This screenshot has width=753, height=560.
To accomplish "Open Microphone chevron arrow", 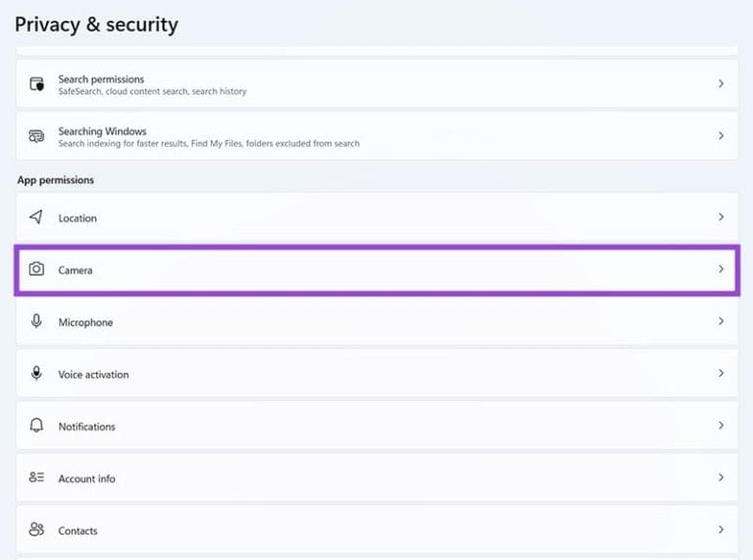I will point(721,322).
